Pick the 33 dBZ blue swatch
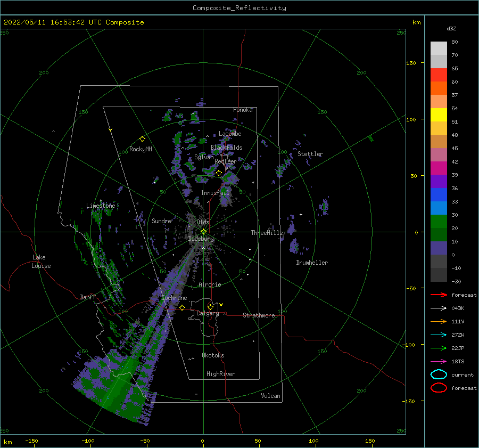479x448 pixels. pos(439,208)
